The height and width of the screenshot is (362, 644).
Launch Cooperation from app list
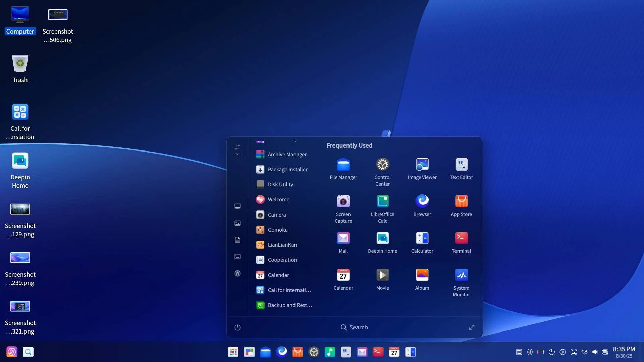pyautogui.click(x=284, y=260)
